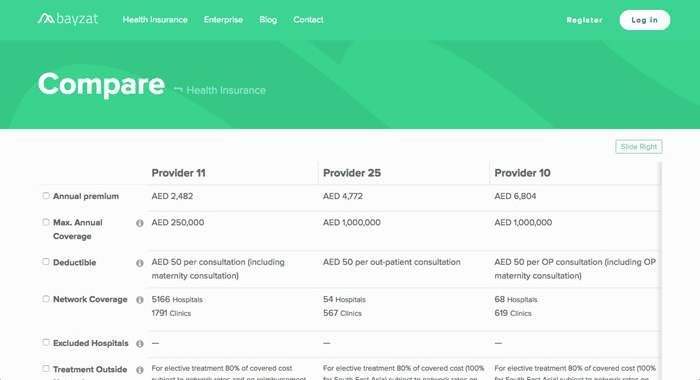Click the AED 6,804 premium value

[x=515, y=196]
